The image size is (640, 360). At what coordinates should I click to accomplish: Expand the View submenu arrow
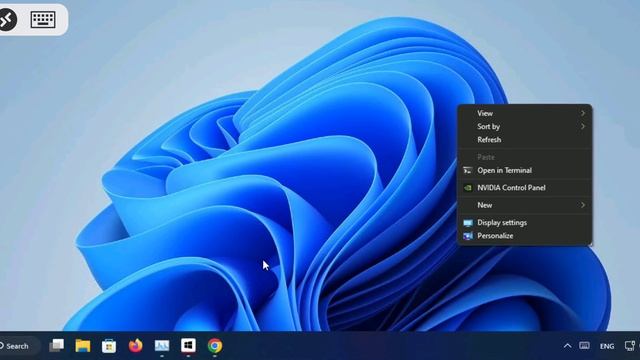pos(583,113)
